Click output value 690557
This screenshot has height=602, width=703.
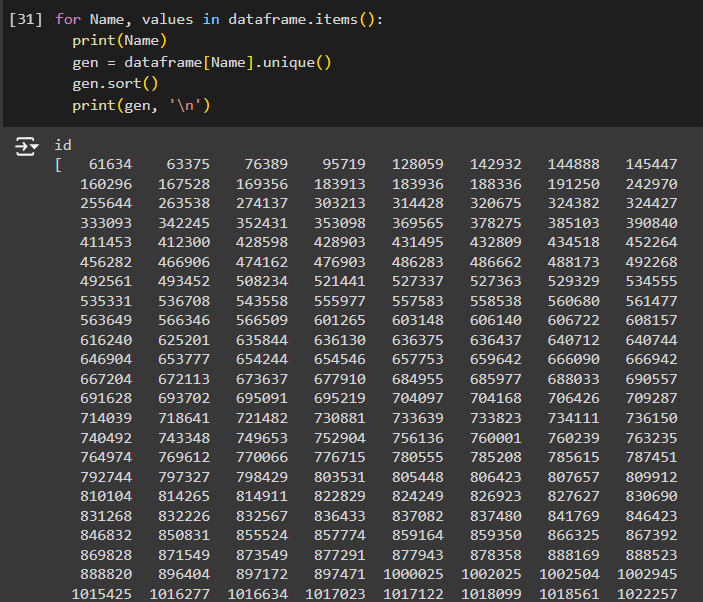pyautogui.click(x=651, y=379)
